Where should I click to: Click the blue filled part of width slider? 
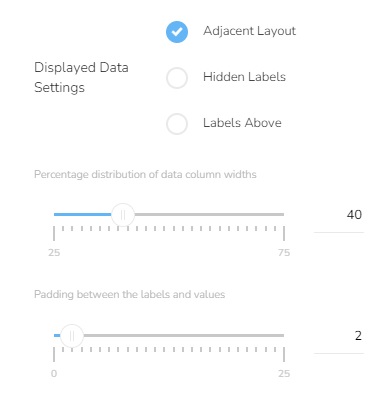click(82, 214)
